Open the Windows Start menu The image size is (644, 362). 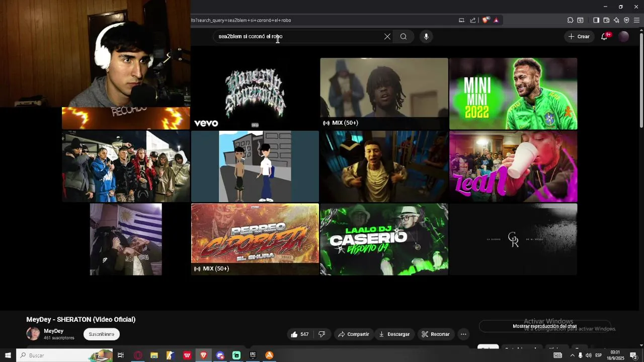pos(8,355)
